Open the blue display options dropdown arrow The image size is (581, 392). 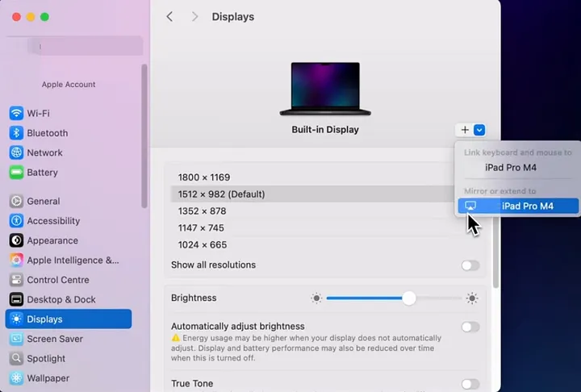pos(479,130)
